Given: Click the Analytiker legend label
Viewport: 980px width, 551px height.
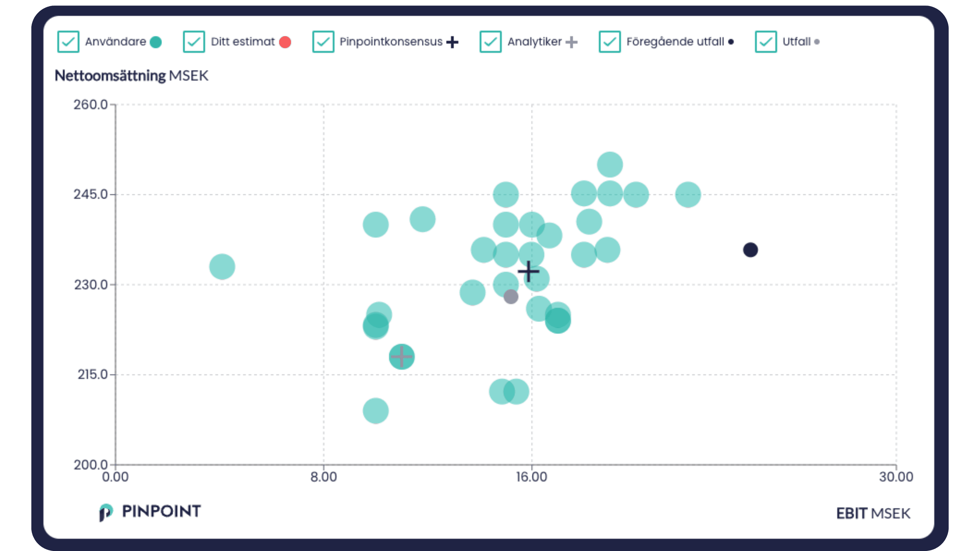Looking at the screenshot, I should pyautogui.click(x=534, y=41).
